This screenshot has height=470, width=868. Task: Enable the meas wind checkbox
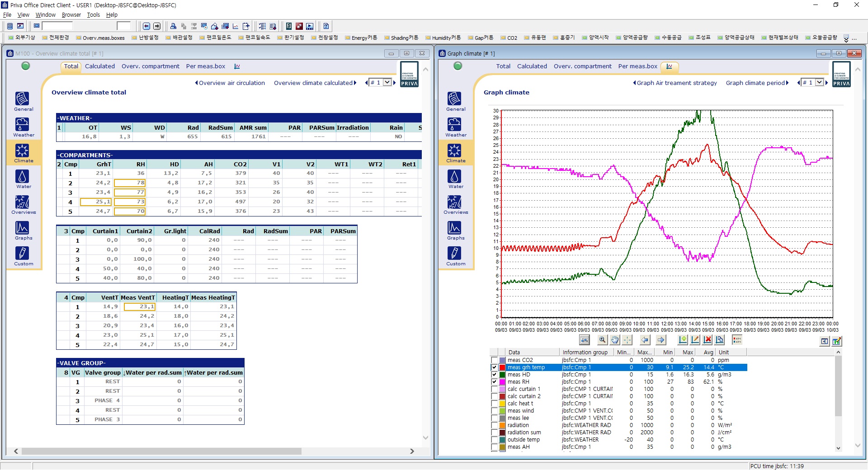(494, 411)
